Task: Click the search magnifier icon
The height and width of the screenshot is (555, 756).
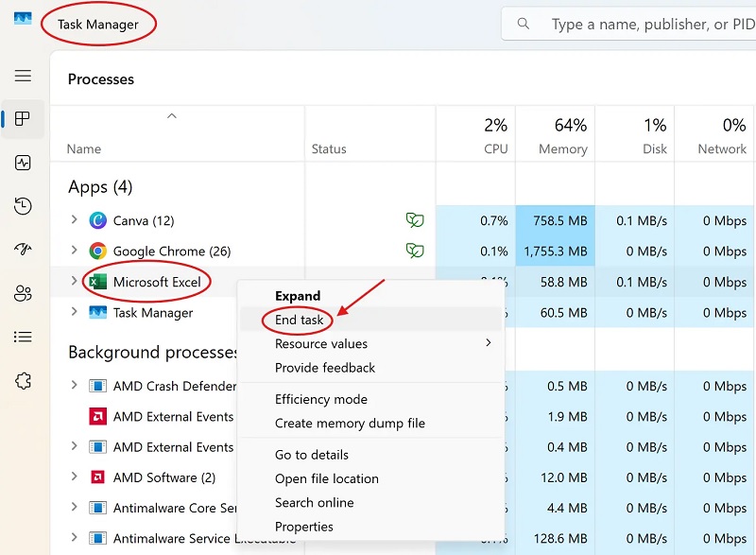Action: click(524, 23)
